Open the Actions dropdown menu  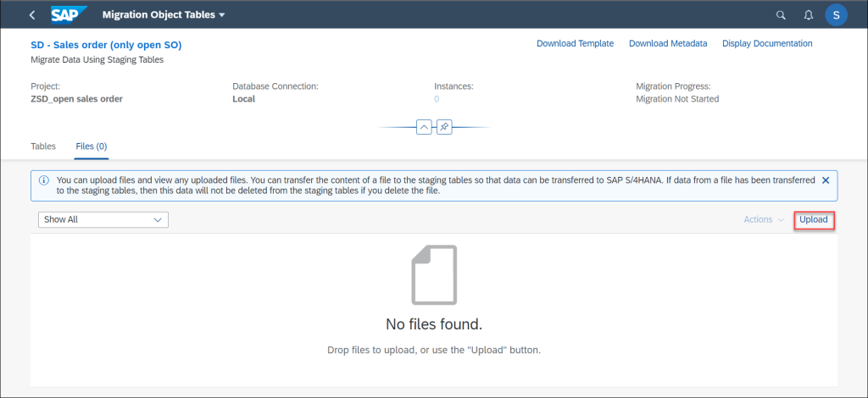coord(764,219)
